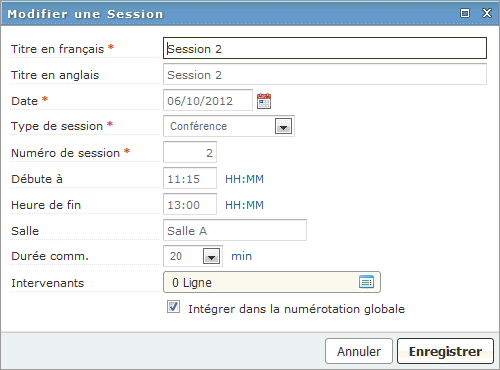500x370 pixels.
Task: Click the Intervenants 0 Ligne field
Action: [x=272, y=282]
